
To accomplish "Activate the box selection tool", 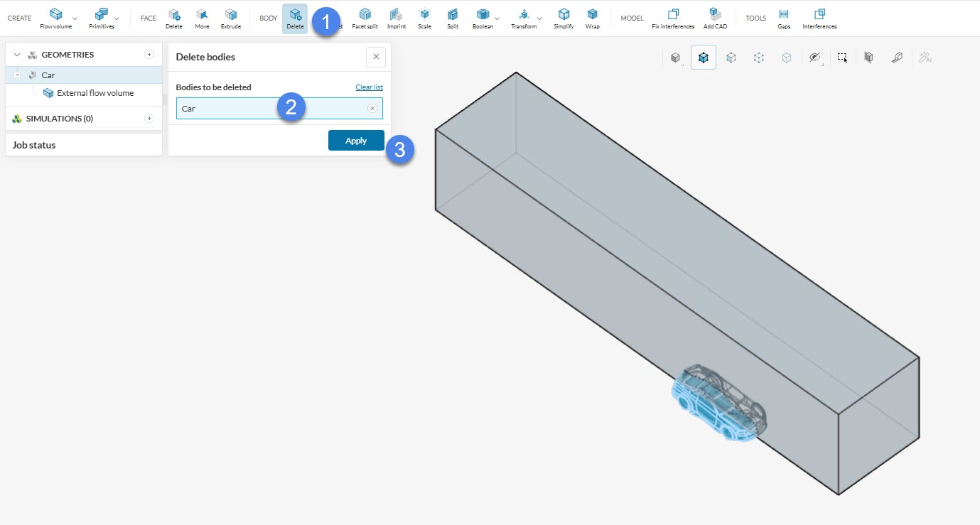I will click(x=842, y=58).
